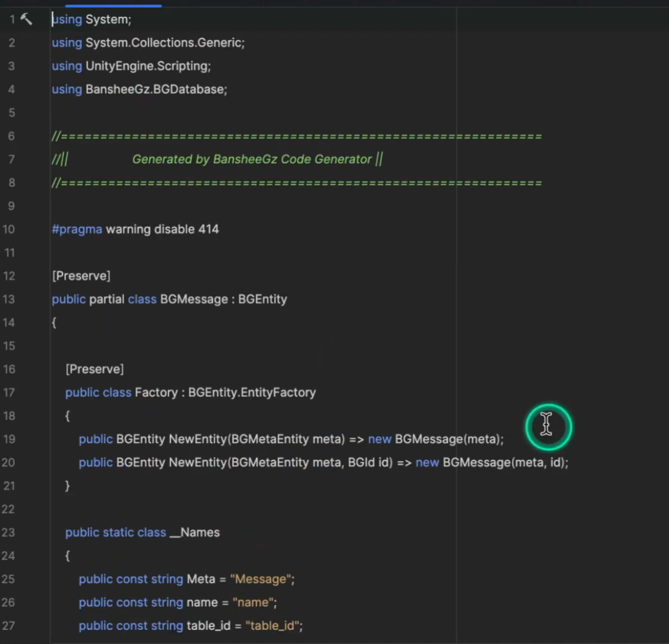Click 'BGEntity.EntityFactory' on line 17

(x=251, y=392)
